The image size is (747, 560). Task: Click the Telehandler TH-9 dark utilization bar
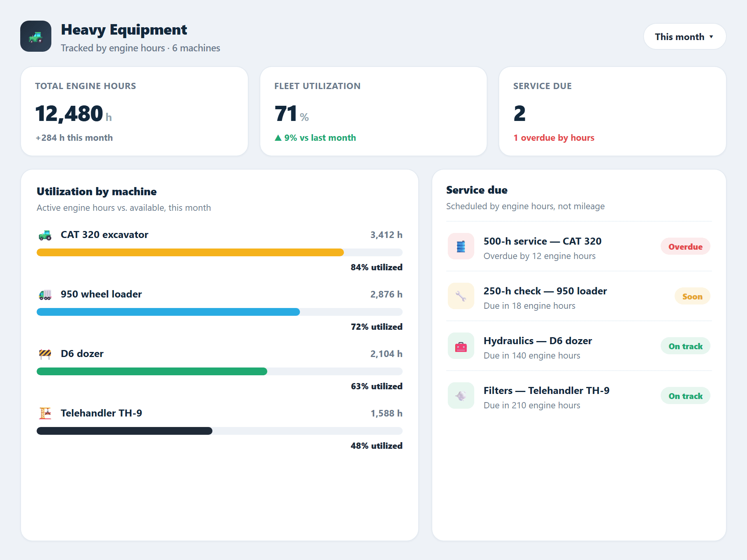124,431
